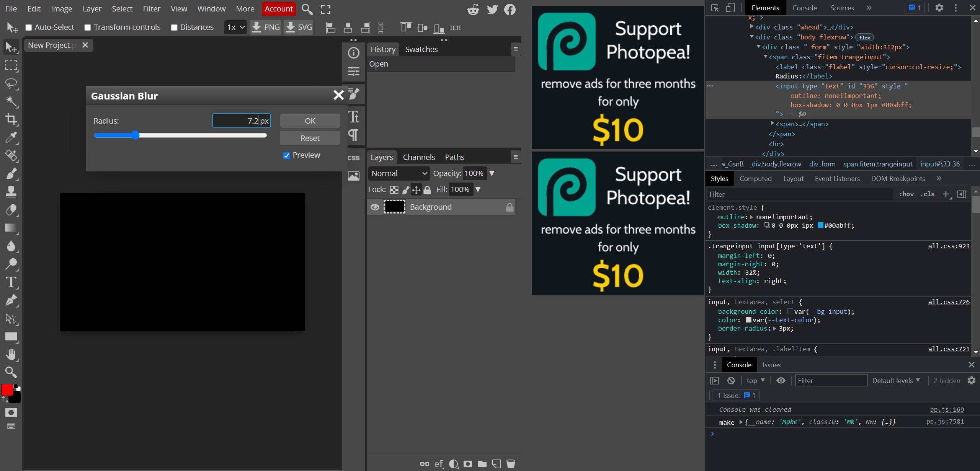The width and height of the screenshot is (980, 471).
Task: Hide the Background layer visibility
Action: (x=375, y=207)
